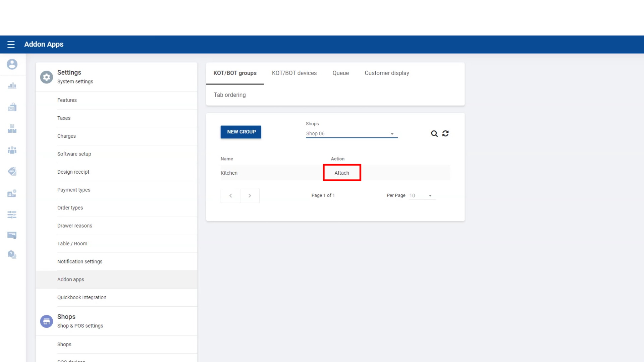The width and height of the screenshot is (644, 362).
Task: Switch to KOT/BOT devices tab
Action: [294, 73]
